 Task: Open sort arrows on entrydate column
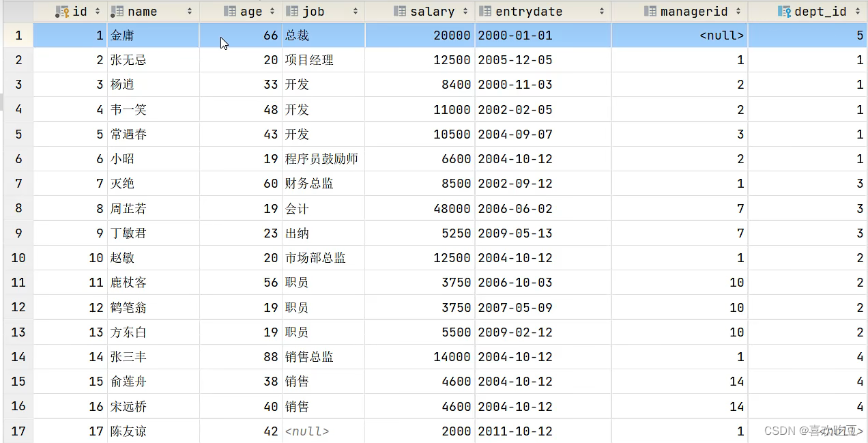(601, 12)
